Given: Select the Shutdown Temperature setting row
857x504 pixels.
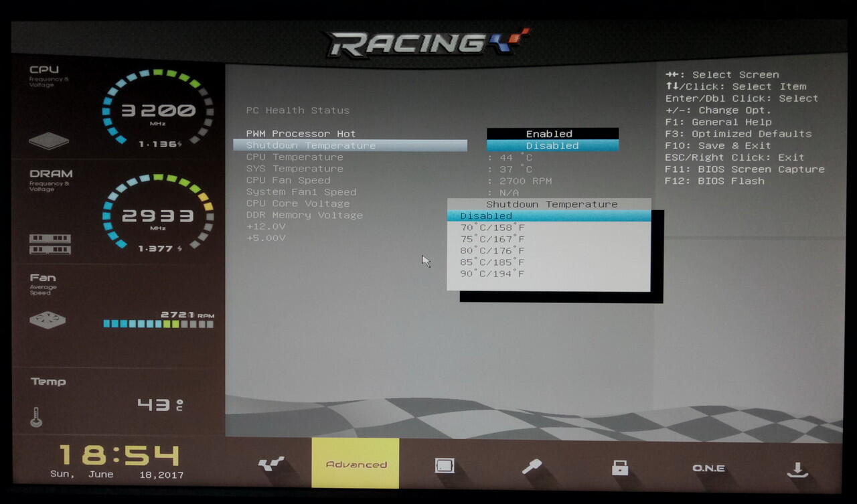Looking at the screenshot, I should coord(350,145).
